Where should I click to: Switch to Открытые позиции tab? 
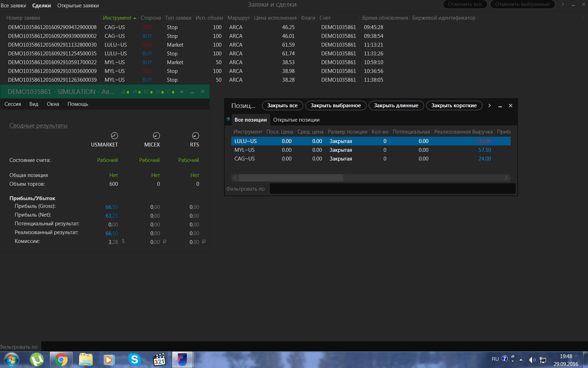click(296, 120)
